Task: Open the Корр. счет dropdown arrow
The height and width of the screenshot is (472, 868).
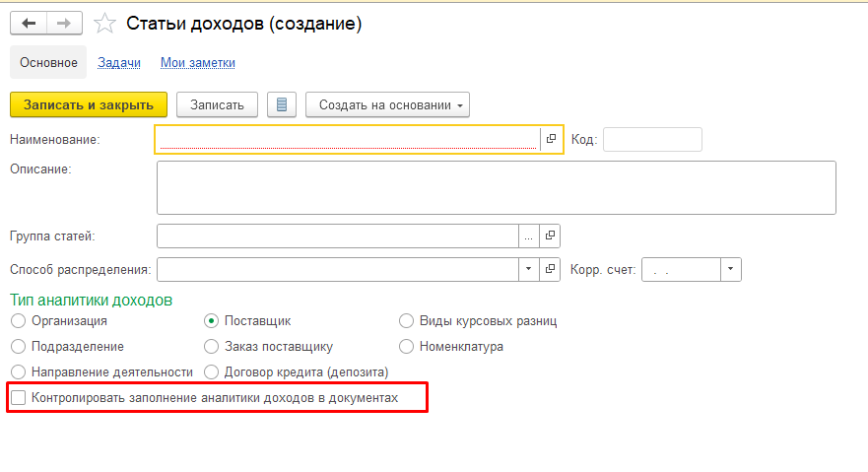Action: 731,269
